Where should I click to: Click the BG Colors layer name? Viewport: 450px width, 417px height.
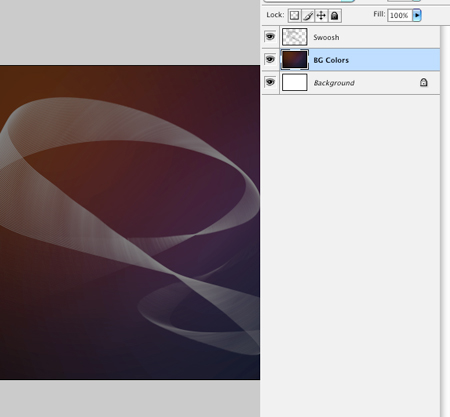[331, 60]
